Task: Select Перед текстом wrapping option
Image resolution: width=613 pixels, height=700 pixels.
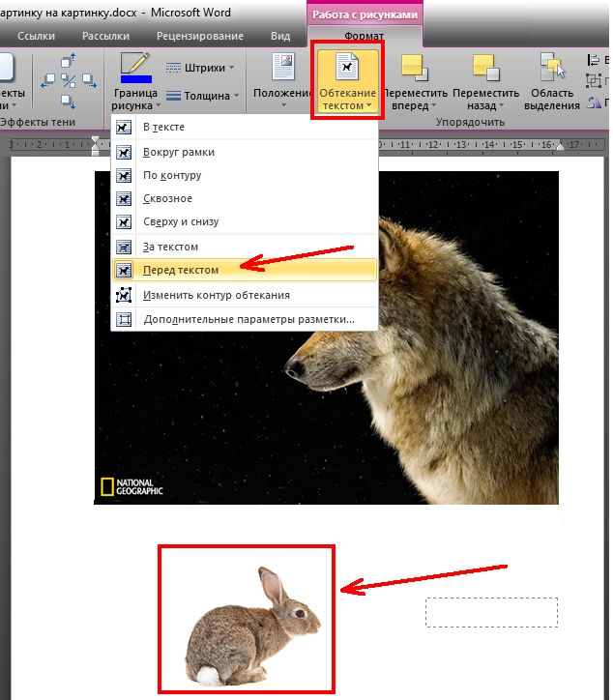Action: pyautogui.click(x=245, y=270)
